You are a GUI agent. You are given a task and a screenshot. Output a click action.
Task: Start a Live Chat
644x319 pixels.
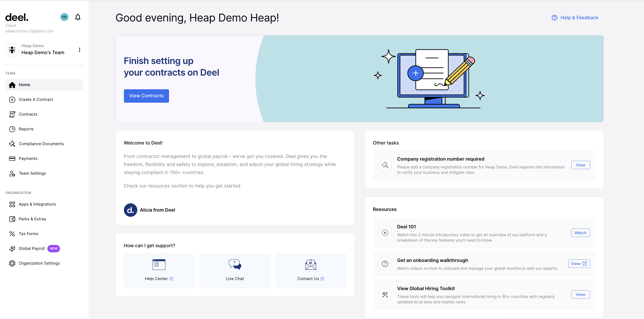tap(235, 271)
